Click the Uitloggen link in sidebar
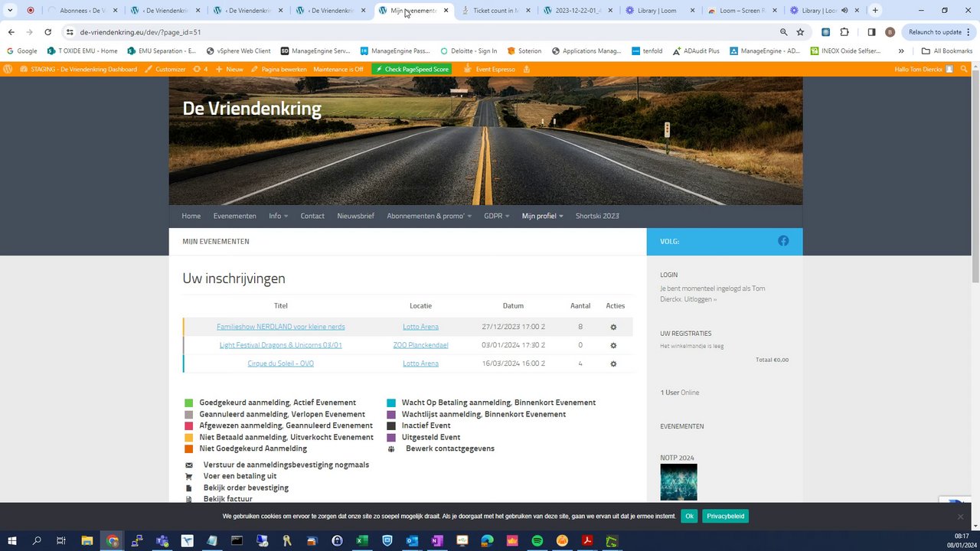The height and width of the screenshot is (551, 980). coord(701,299)
